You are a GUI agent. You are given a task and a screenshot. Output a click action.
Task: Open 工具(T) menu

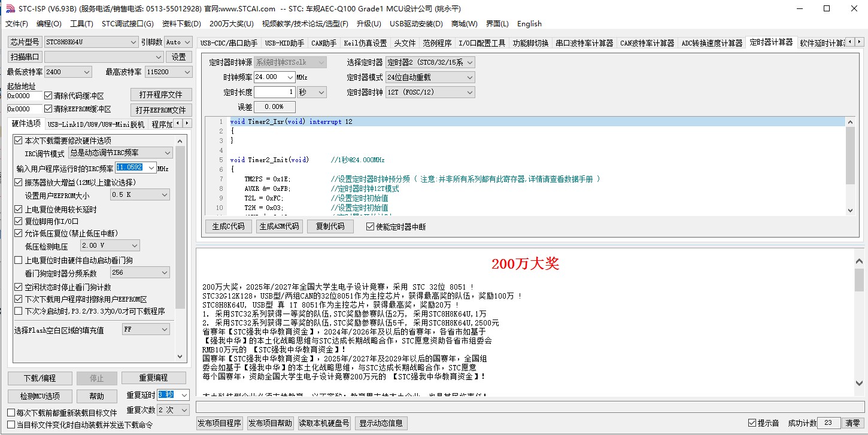pos(81,24)
